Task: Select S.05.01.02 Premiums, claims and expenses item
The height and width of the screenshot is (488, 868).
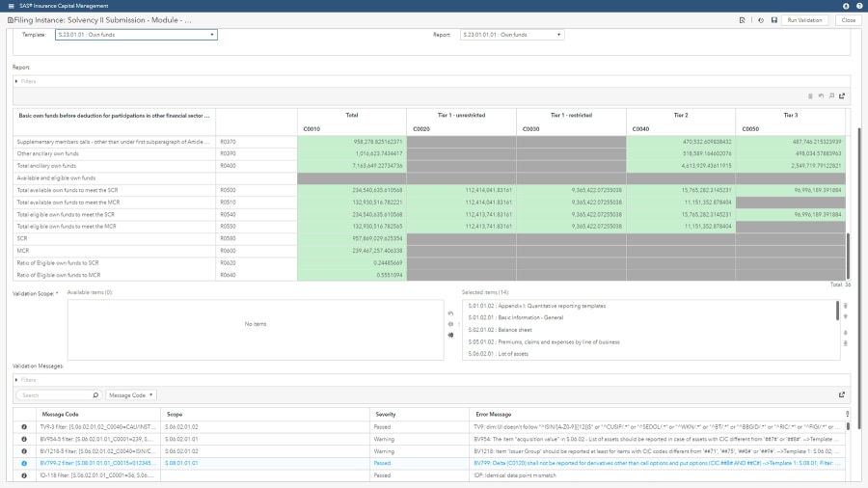Action: point(650,342)
